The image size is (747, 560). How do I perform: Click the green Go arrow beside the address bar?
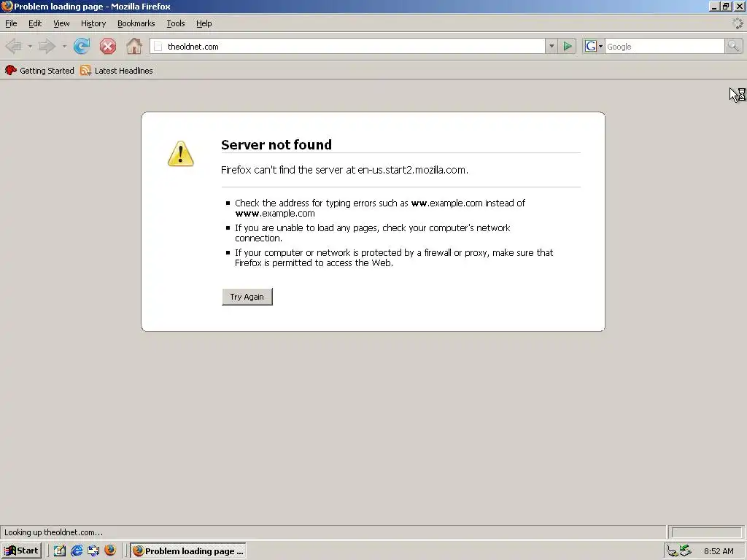(568, 46)
